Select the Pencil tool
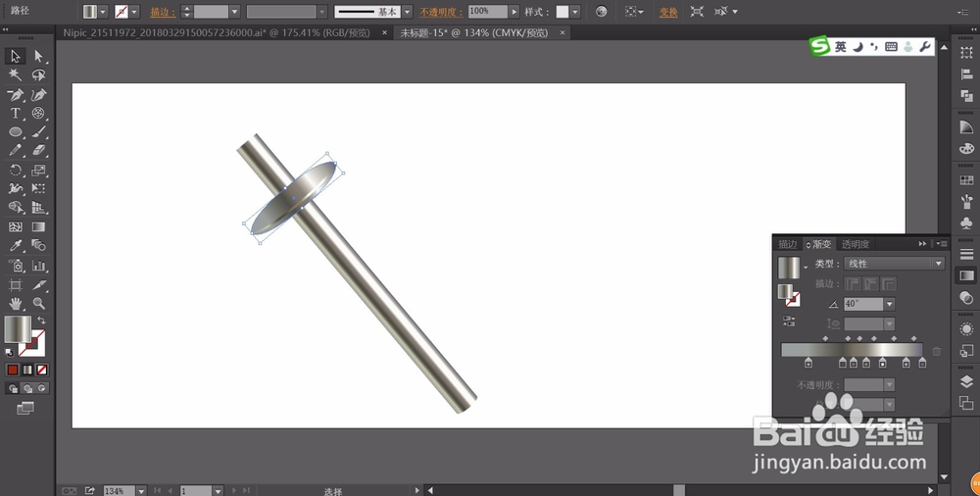 point(15,151)
